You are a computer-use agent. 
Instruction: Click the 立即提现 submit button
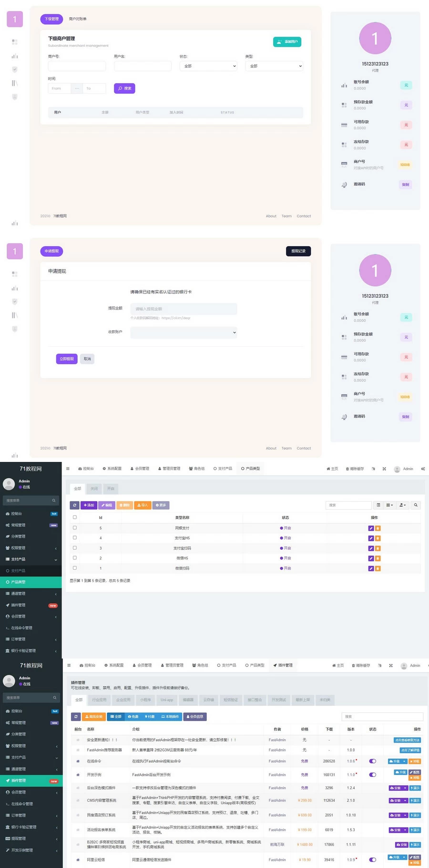[66, 359]
